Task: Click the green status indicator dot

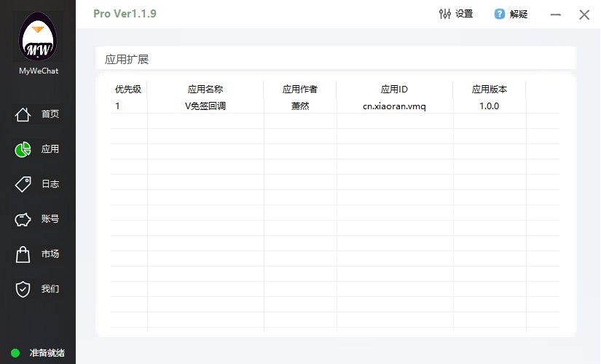Action: point(15,353)
